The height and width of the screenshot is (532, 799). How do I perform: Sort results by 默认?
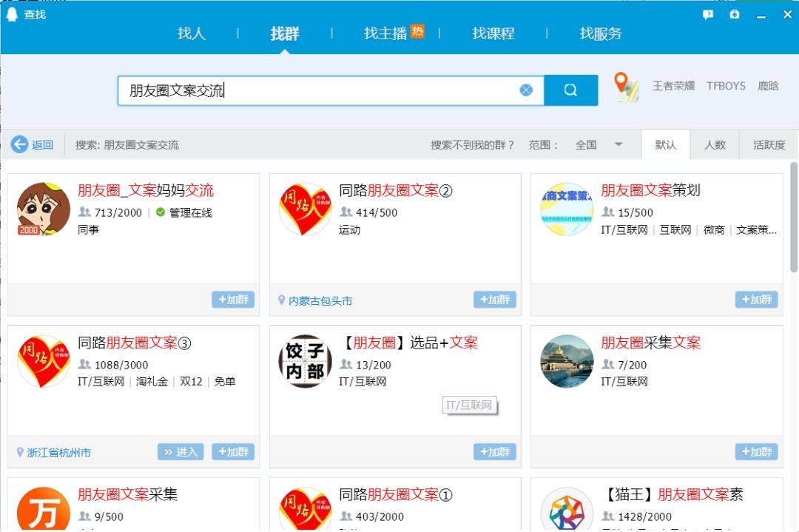pyautogui.click(x=666, y=145)
